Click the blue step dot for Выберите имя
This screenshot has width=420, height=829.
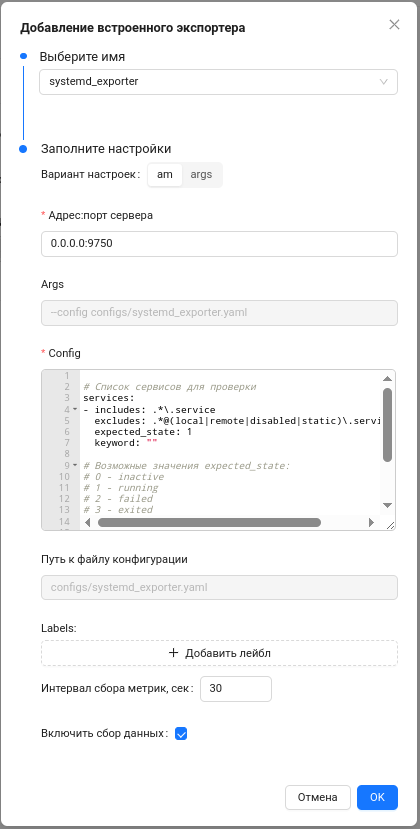[23, 56]
